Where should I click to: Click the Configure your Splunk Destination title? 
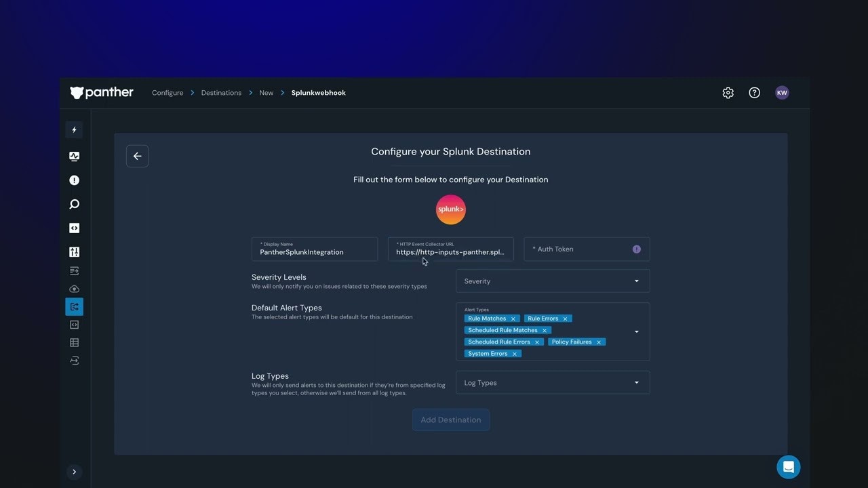(x=451, y=152)
